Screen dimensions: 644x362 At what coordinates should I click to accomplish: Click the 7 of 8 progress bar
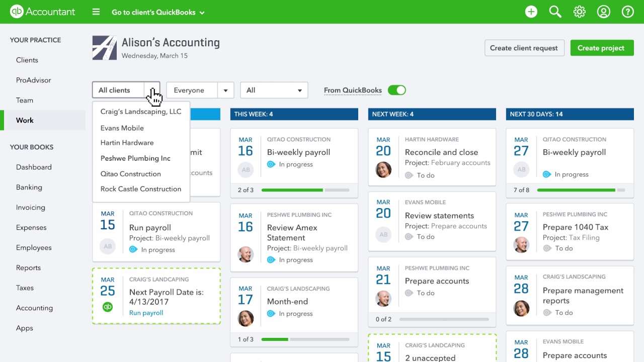click(x=581, y=190)
